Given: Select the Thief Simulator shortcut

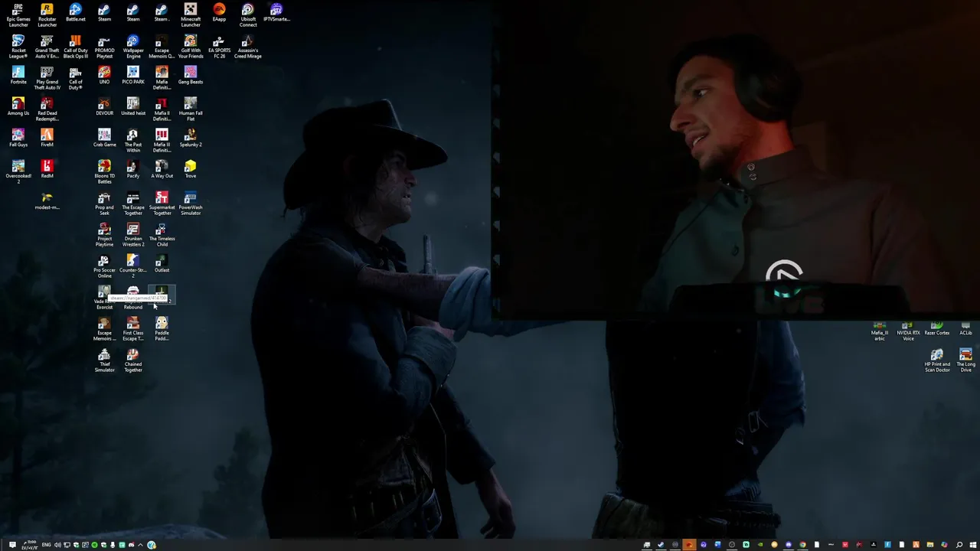Looking at the screenshot, I should [x=104, y=360].
